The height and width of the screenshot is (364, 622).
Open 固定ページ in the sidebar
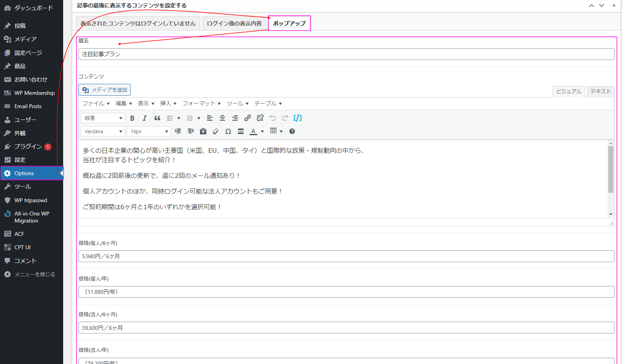click(31, 53)
